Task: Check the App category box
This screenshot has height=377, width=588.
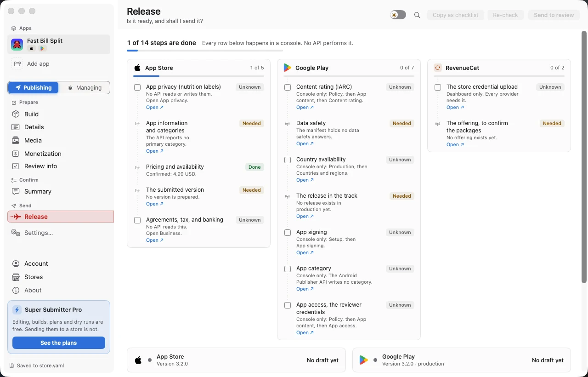Action: (x=288, y=269)
